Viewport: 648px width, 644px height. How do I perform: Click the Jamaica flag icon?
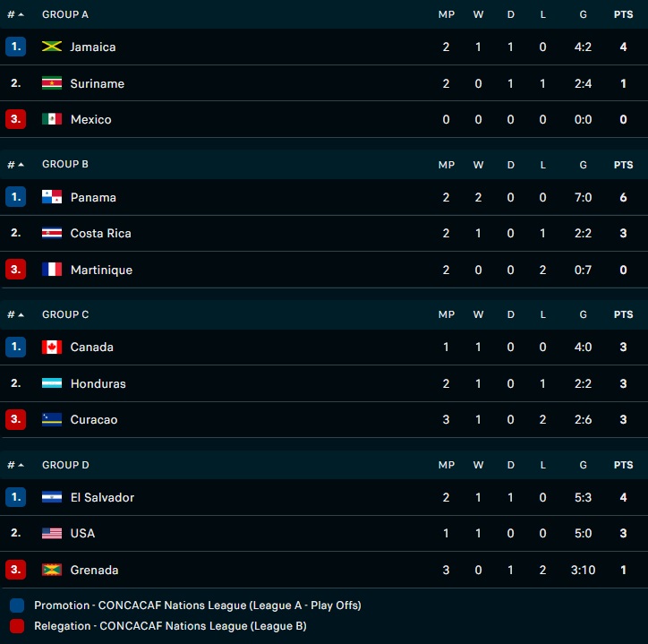pos(52,47)
